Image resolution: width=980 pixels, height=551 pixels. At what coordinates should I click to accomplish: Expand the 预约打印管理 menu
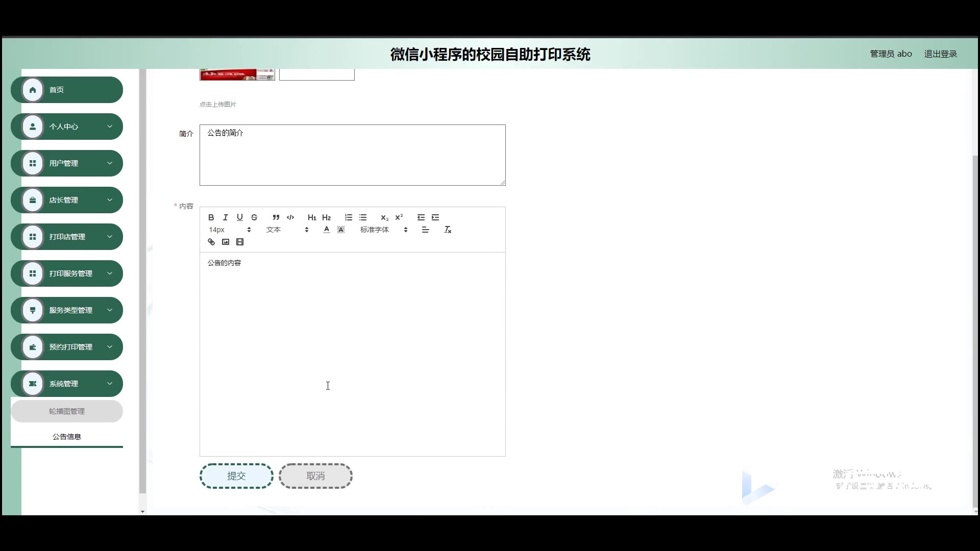pos(67,347)
